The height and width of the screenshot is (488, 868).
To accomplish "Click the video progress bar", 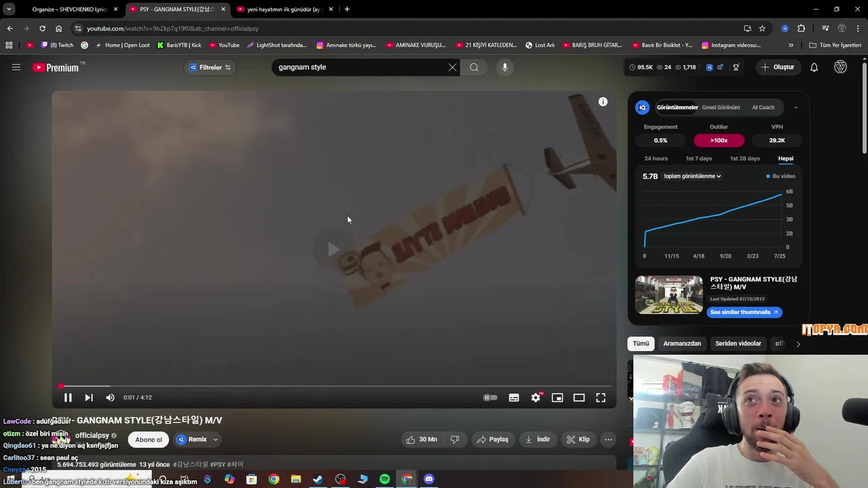I will click(335, 386).
